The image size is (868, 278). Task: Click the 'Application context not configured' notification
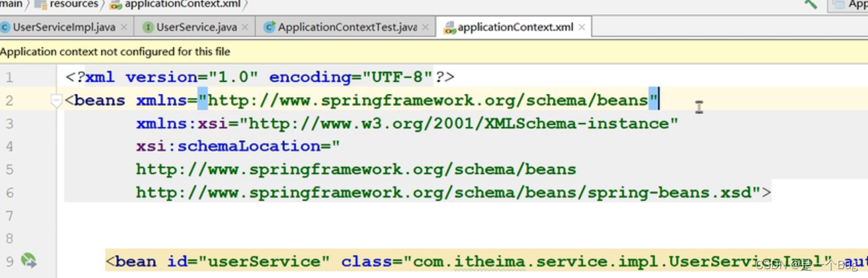tap(115, 51)
